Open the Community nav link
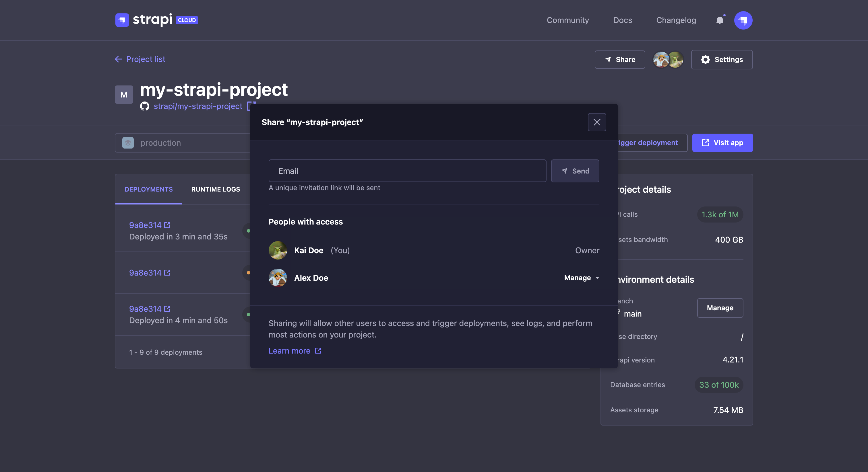 coord(567,20)
